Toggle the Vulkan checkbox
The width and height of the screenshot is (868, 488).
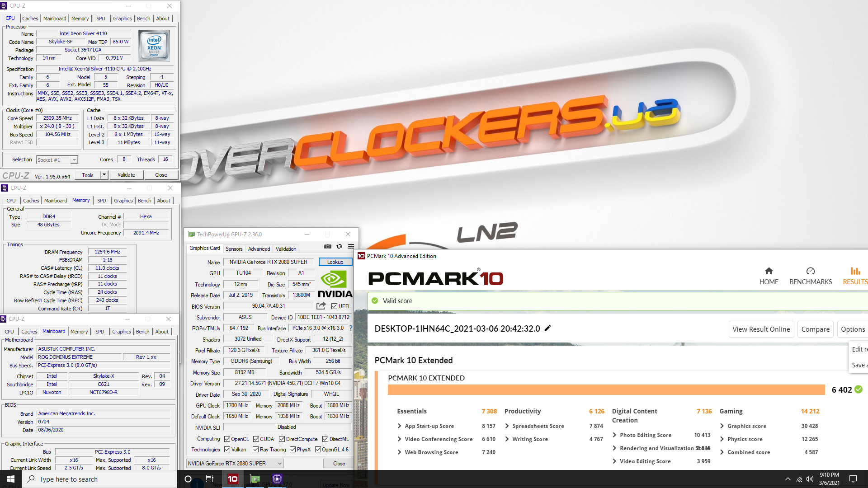pyautogui.click(x=227, y=449)
